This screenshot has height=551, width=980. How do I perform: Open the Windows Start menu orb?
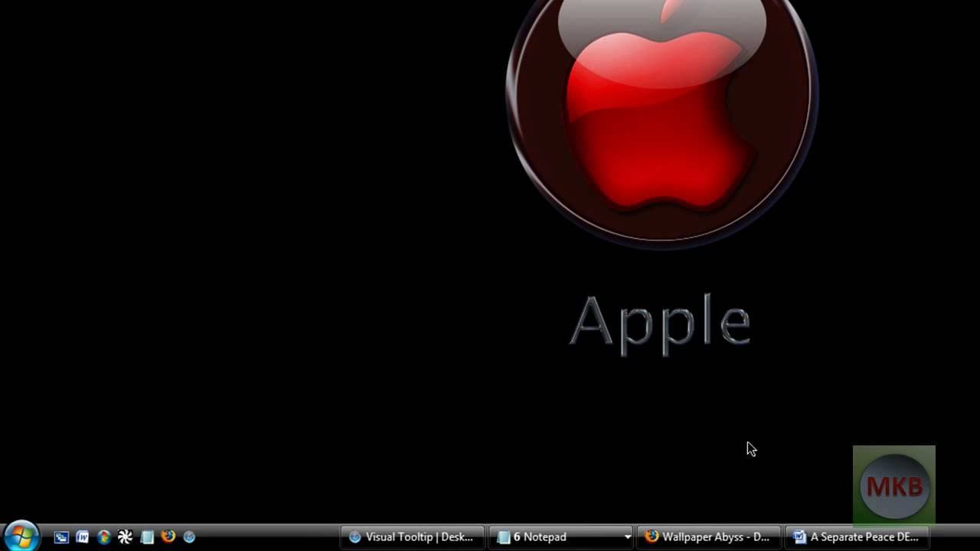click(21, 536)
